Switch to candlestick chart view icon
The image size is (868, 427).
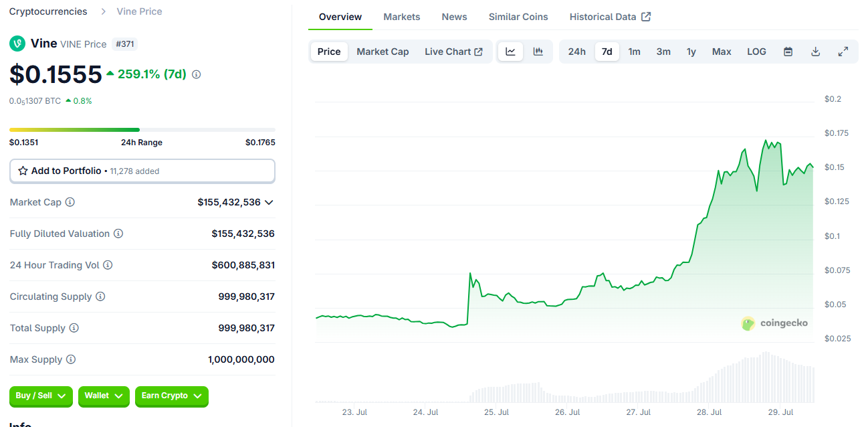538,52
